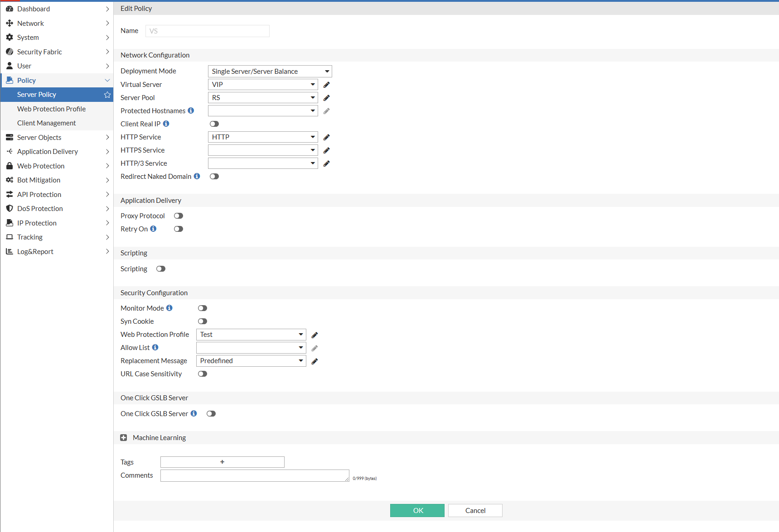Edit HTTP Service with pencil icon
Image resolution: width=779 pixels, height=532 pixels.
click(x=327, y=137)
